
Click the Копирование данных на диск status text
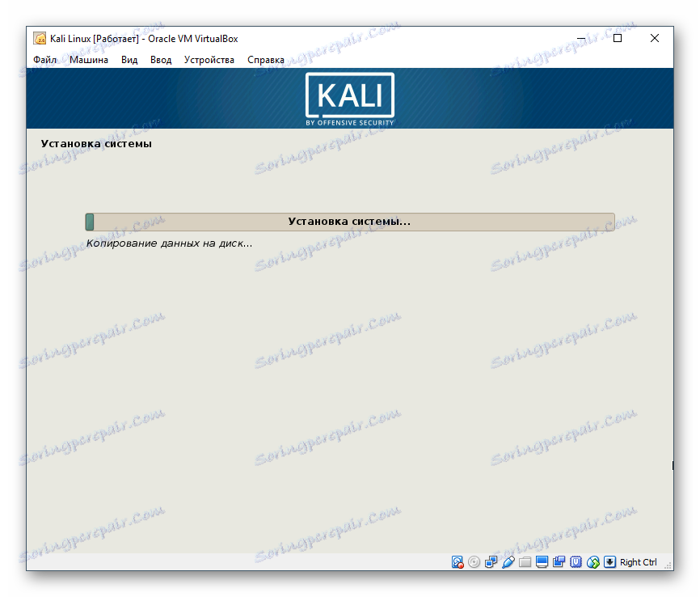(x=169, y=243)
